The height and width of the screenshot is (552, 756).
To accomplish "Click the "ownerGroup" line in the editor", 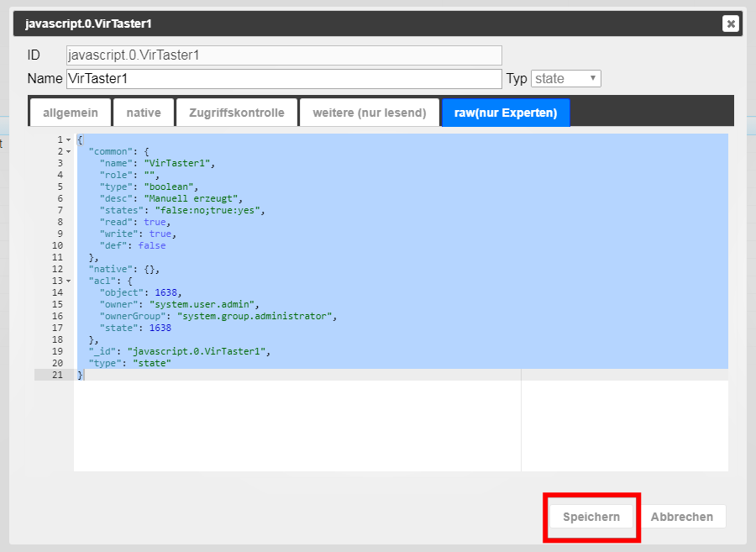I will click(218, 316).
